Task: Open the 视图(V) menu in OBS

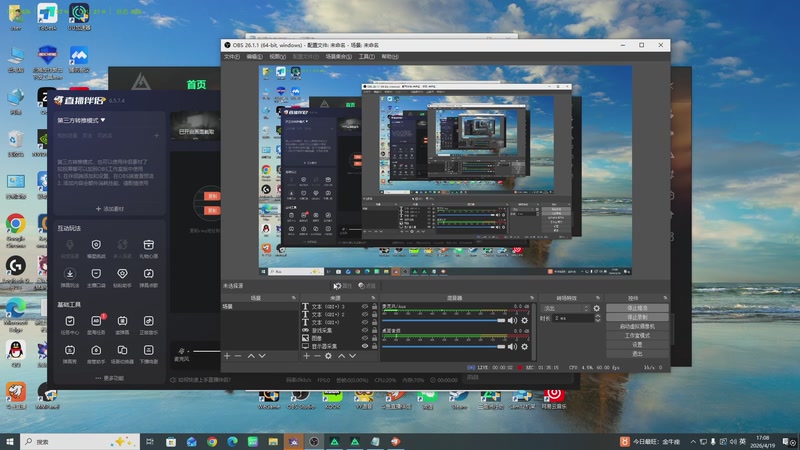Action: [x=277, y=57]
